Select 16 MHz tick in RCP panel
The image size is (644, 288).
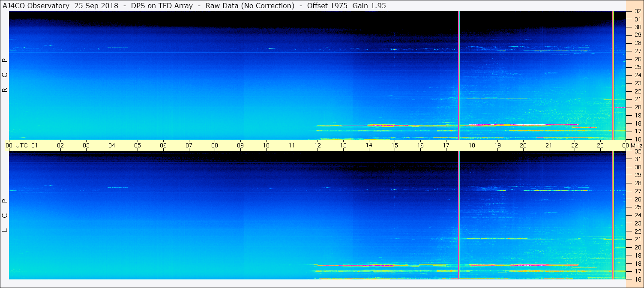click(x=638, y=139)
